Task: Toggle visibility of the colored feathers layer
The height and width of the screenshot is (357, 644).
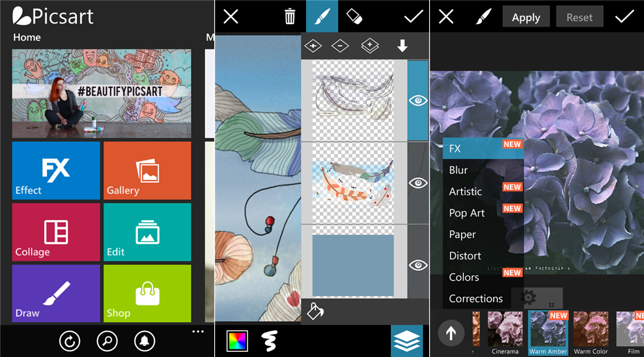Action: pyautogui.click(x=417, y=183)
